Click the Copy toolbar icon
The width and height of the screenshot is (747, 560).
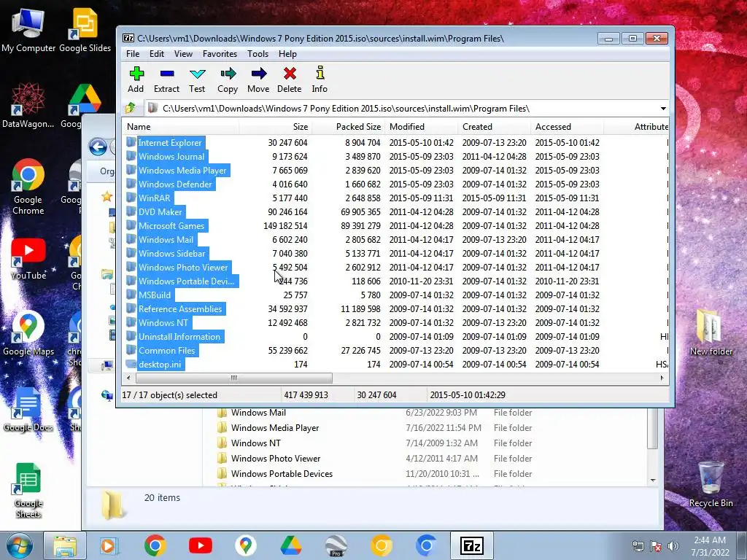(x=228, y=79)
